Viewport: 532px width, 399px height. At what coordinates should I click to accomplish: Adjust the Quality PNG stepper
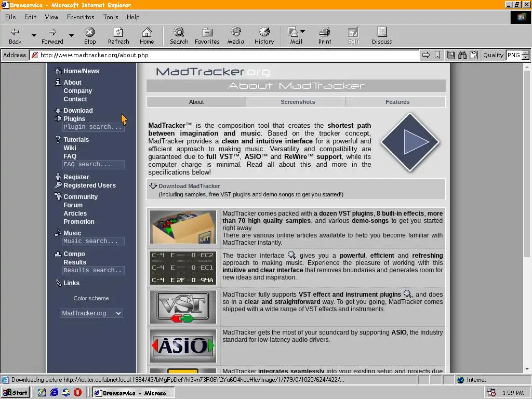point(526,55)
